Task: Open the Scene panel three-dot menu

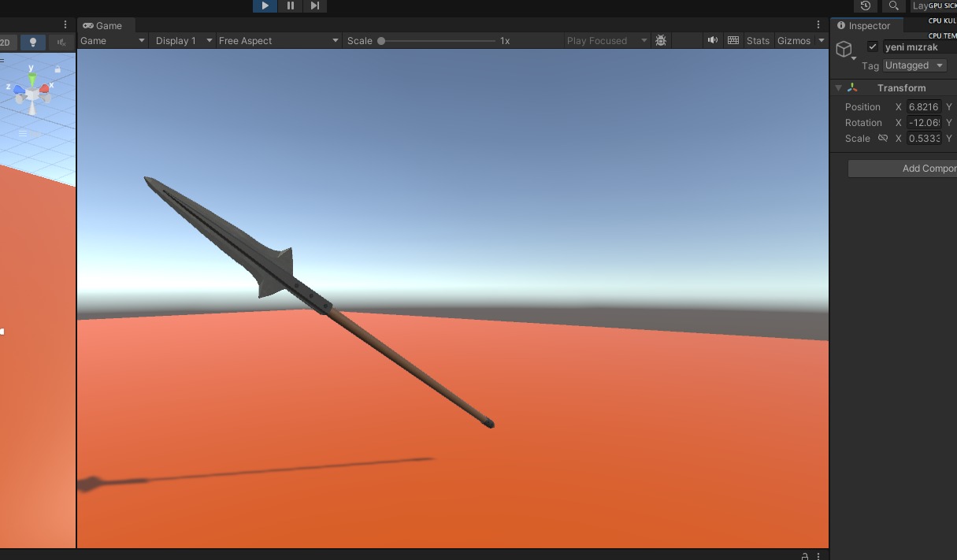Action: [x=65, y=25]
